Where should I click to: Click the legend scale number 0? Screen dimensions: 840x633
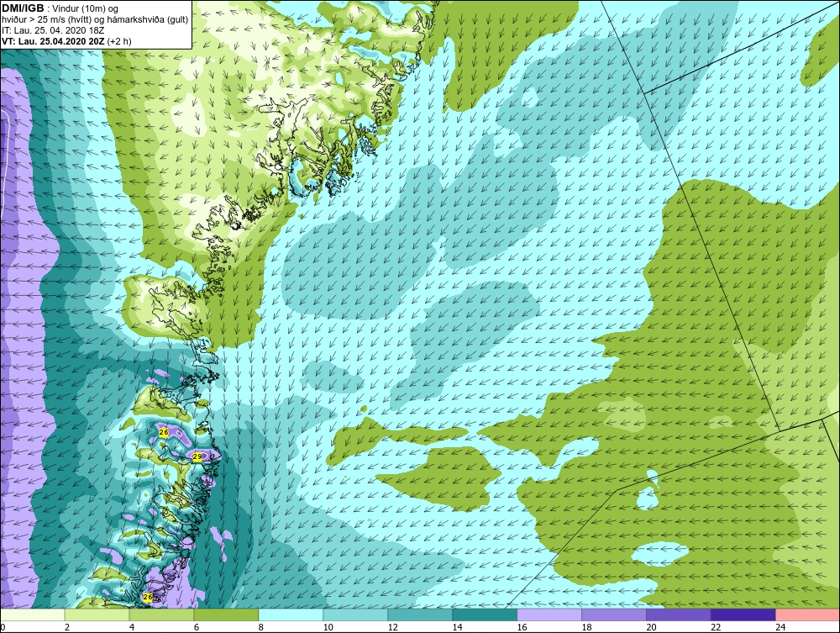3,627
